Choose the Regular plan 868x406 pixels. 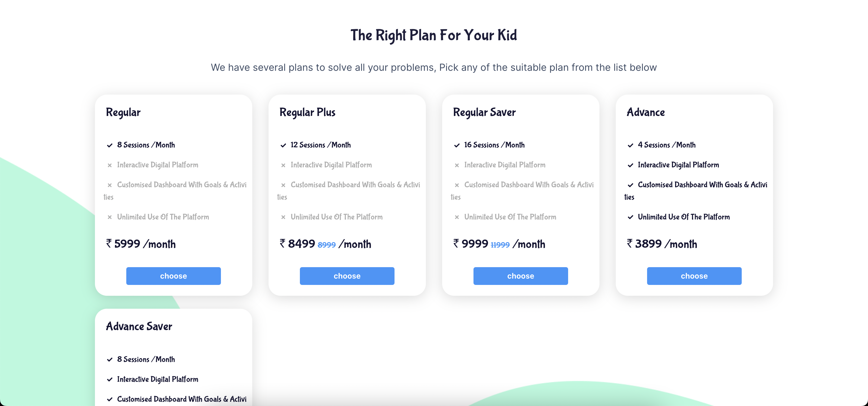pos(174,276)
